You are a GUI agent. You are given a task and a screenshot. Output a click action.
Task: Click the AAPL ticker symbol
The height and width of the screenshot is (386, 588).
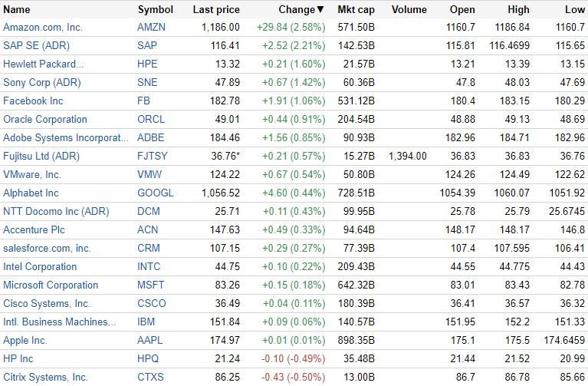pos(150,340)
